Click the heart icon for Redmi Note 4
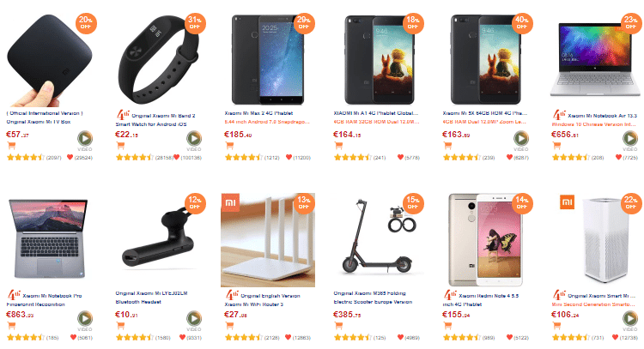644x349 pixels. pyautogui.click(x=509, y=337)
